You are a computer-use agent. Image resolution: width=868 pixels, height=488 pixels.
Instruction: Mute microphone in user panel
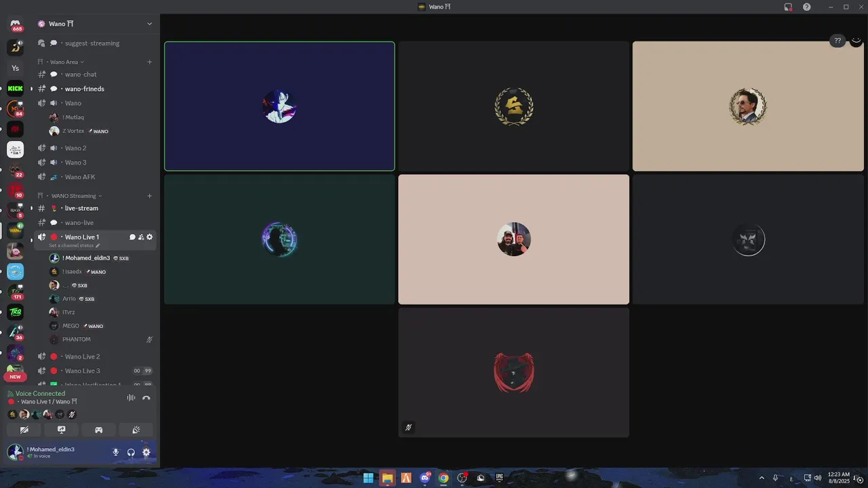[116, 452]
